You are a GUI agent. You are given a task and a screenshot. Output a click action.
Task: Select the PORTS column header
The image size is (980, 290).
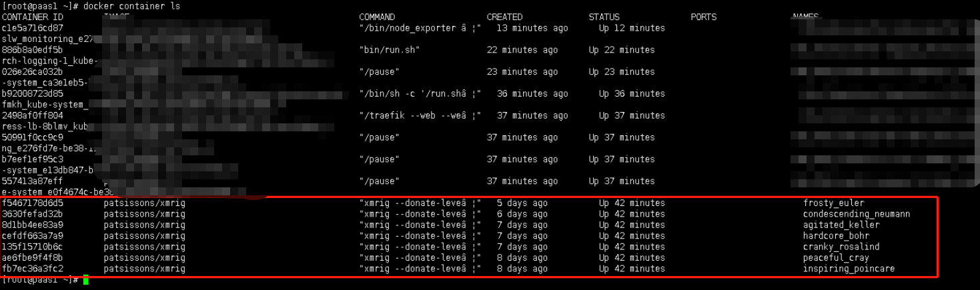click(704, 17)
